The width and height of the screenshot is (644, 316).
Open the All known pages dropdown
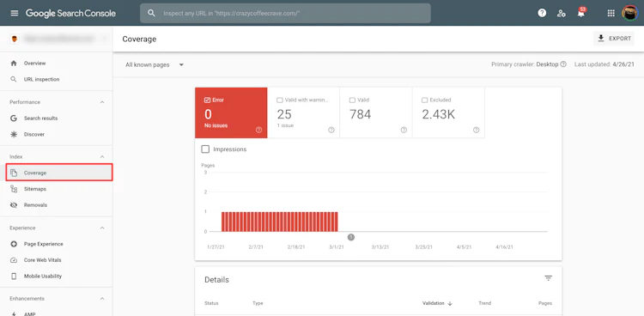pos(155,65)
